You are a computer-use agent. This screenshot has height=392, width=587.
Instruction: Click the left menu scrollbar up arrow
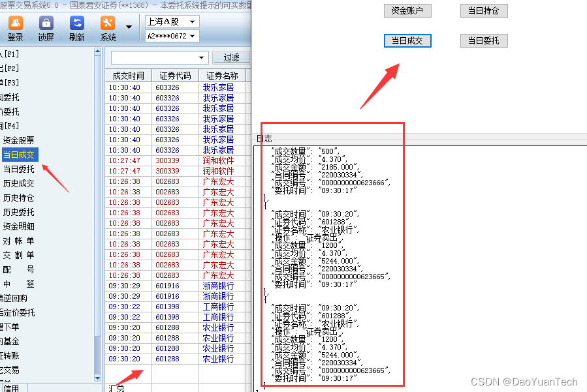[98, 52]
